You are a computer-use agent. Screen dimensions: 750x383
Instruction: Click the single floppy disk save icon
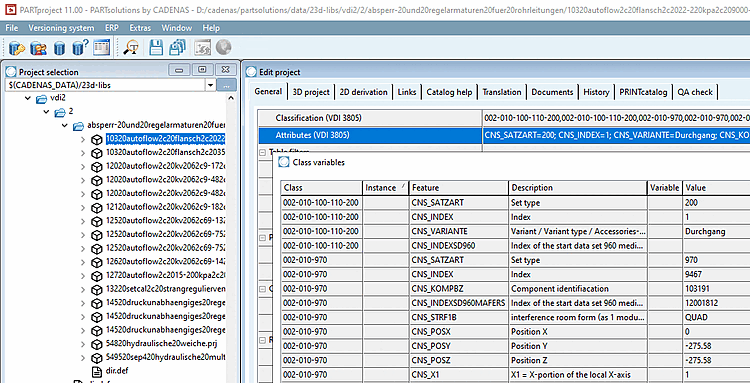click(x=156, y=47)
